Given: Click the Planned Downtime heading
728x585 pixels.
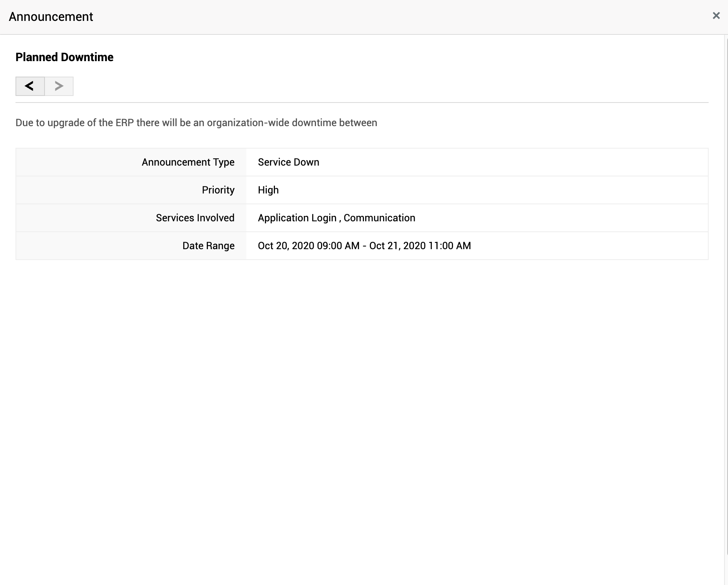Looking at the screenshot, I should click(64, 57).
